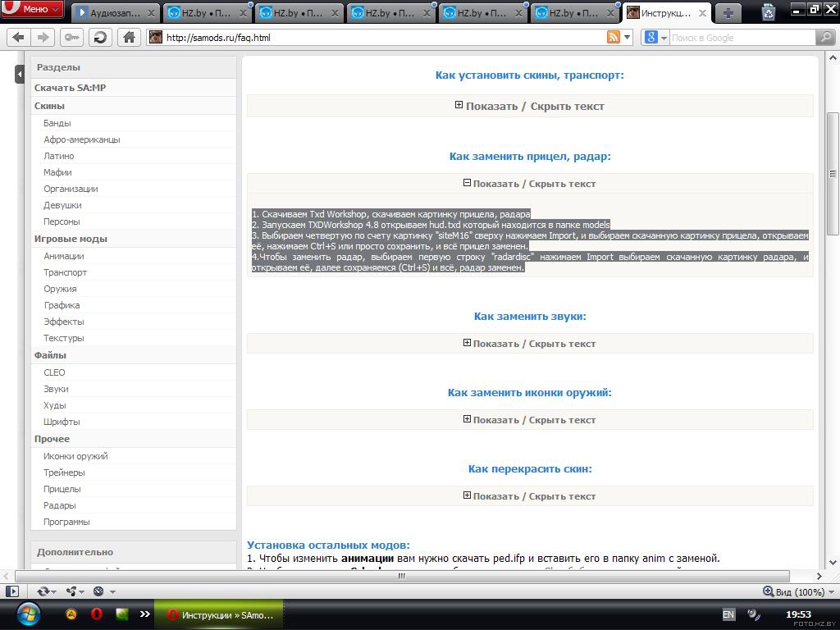Screen dimensions: 840x630
Task: Expand the перекрасить скин text section
Action: (x=530, y=496)
